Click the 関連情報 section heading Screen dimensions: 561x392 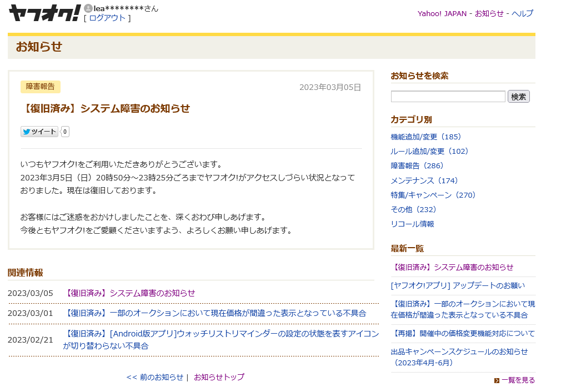coord(26,273)
